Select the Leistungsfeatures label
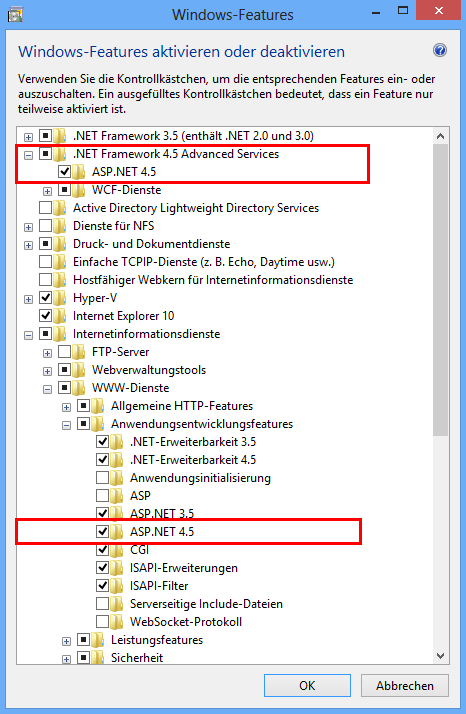466x714 pixels. pyautogui.click(x=157, y=640)
